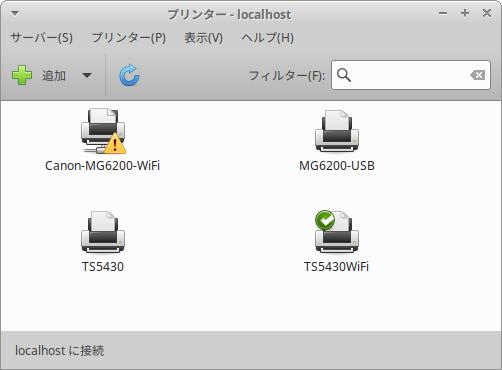502x370 pixels.
Task: Click the localhost に接続 status bar text
Action: (x=60, y=351)
